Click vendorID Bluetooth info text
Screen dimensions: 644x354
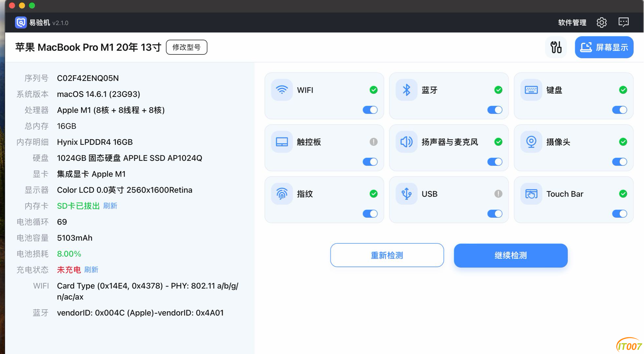point(140,313)
